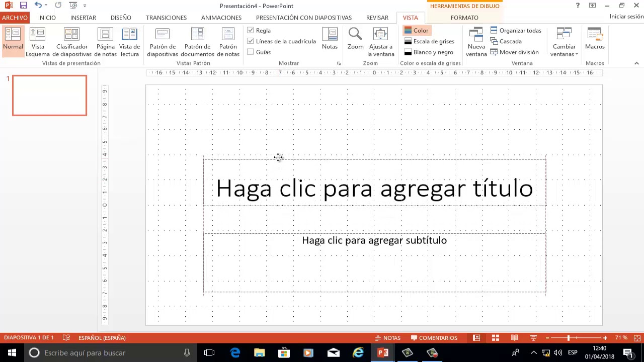This screenshot has width=644, height=362.
Task: Click Iniciar sesión link
Action: coord(626,17)
